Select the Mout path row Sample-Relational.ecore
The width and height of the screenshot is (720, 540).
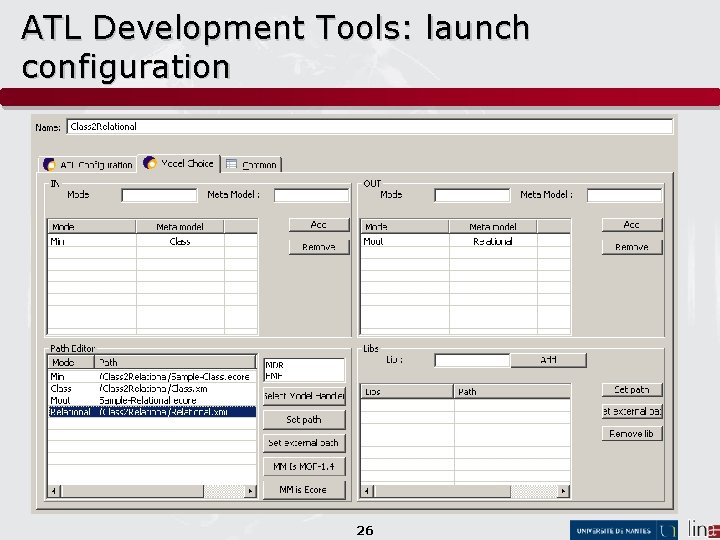click(152, 400)
